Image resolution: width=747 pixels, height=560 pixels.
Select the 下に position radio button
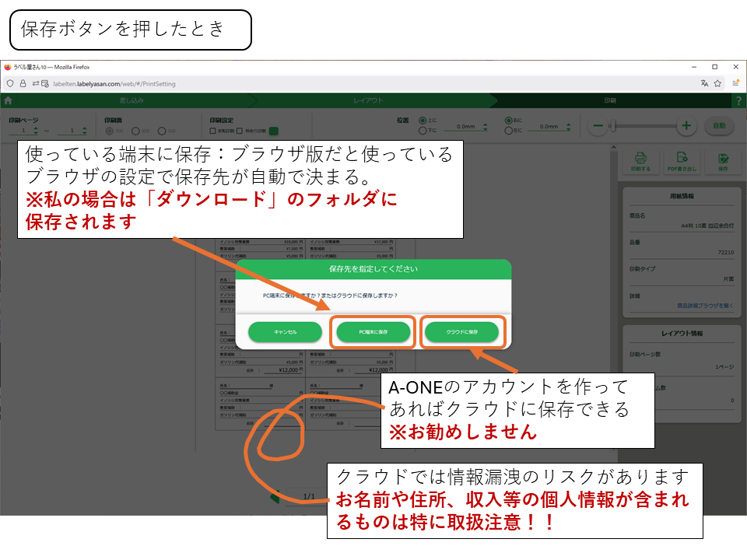423,131
